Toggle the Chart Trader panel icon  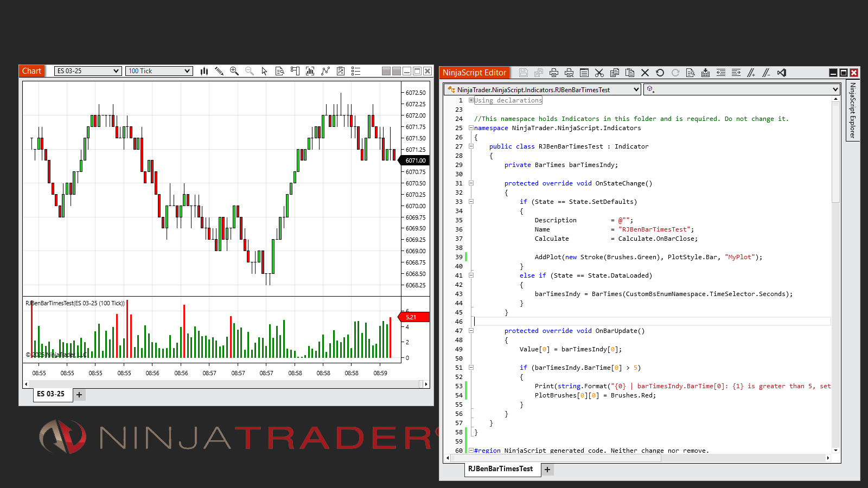point(295,71)
